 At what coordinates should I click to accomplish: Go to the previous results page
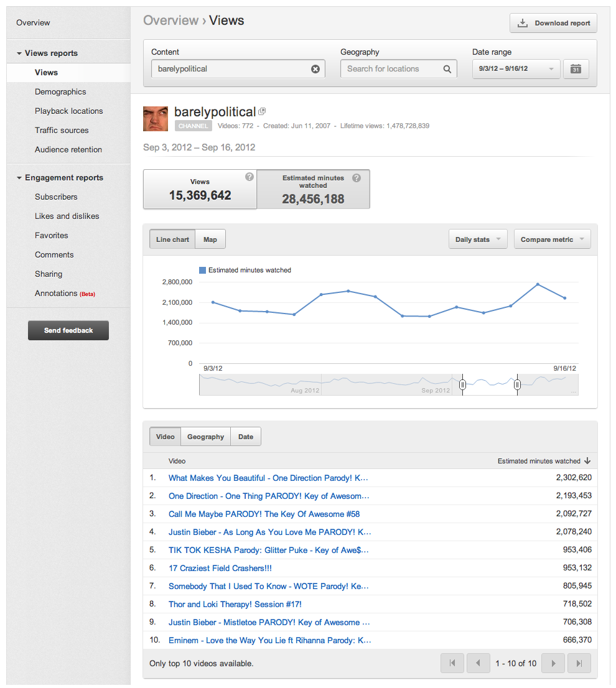[478, 663]
